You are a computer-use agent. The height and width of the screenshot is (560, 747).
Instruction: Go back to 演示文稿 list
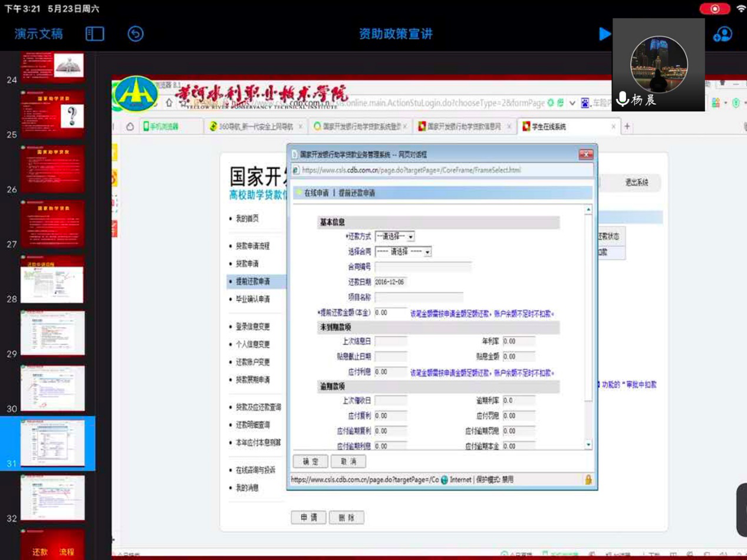[x=39, y=34]
